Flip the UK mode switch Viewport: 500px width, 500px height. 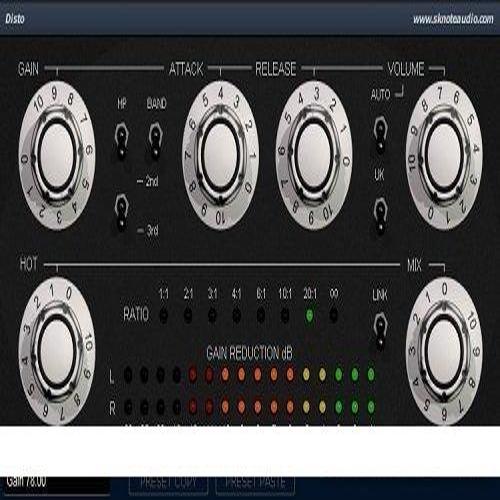tap(380, 215)
